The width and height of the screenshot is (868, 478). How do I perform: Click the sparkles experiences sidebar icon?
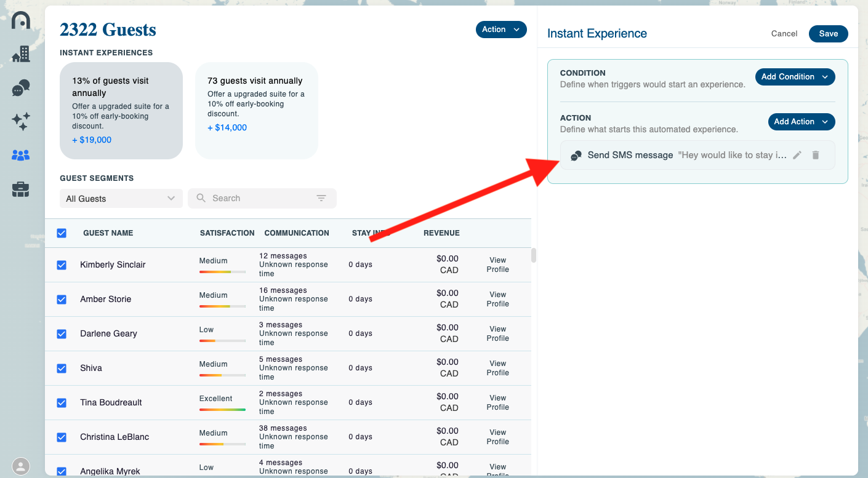[21, 121]
